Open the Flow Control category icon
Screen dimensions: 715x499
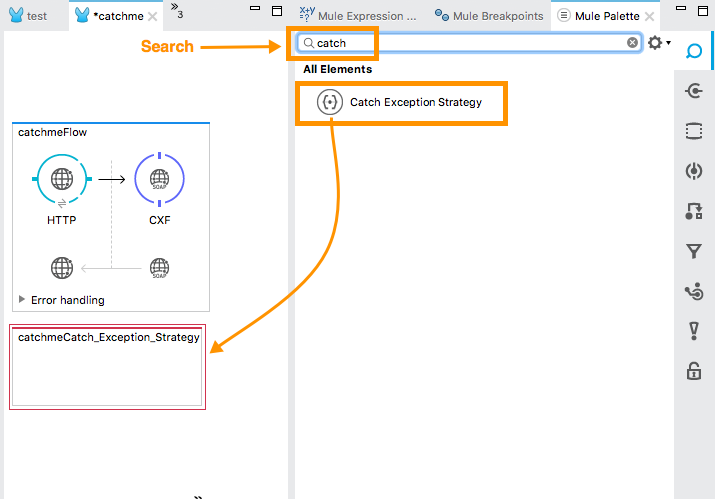point(693,292)
